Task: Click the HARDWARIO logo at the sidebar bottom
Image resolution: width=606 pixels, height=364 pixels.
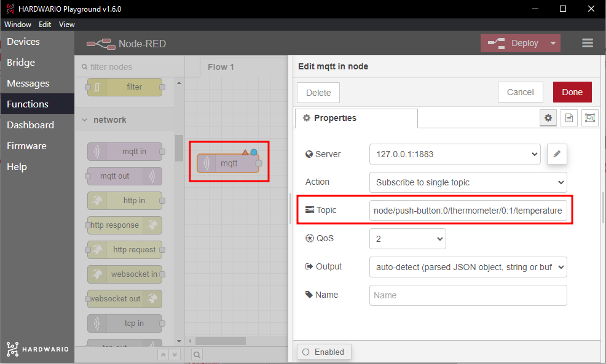Action: point(37,349)
